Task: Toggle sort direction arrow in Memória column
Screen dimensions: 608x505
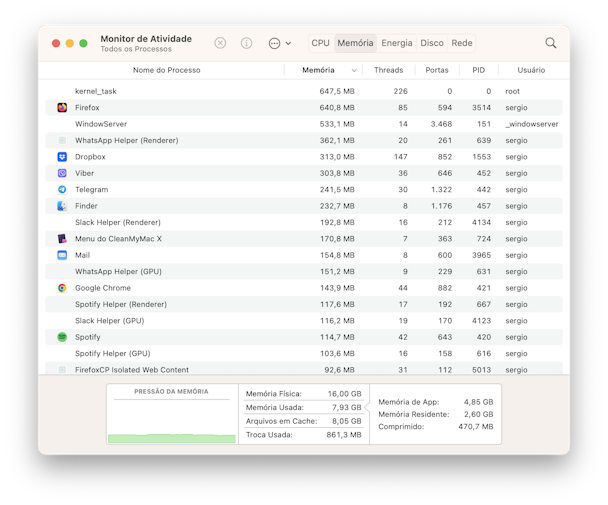Action: point(354,71)
